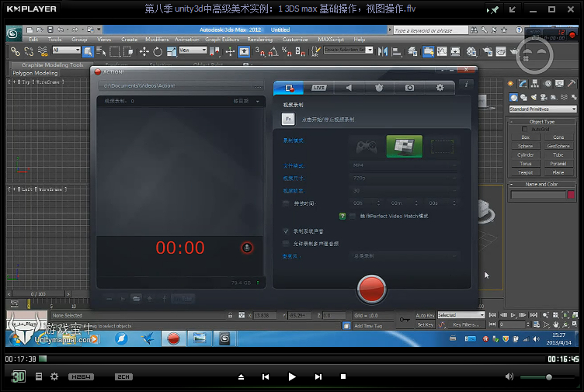Toggle record system sound checkbox
This screenshot has width=584, height=392.
click(x=286, y=231)
